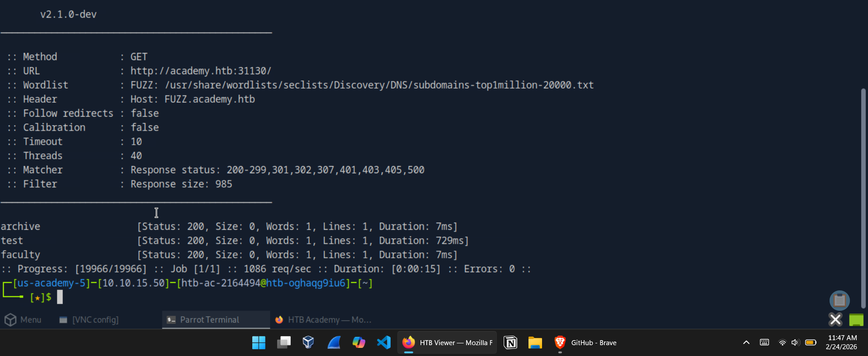The height and width of the screenshot is (356, 868).
Task: Open the Parrot Menu launcher
Action: (x=23, y=320)
